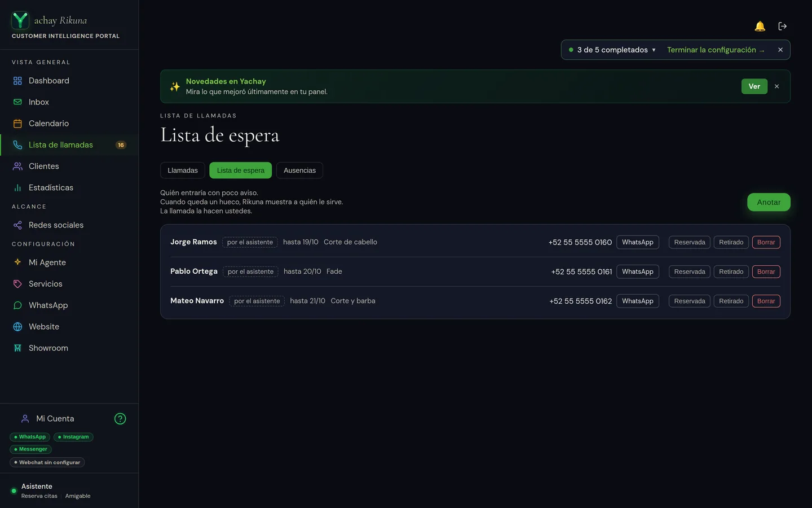Viewport: 812px width, 508px height.
Task: Click the Messenger status badge
Action: point(30,449)
